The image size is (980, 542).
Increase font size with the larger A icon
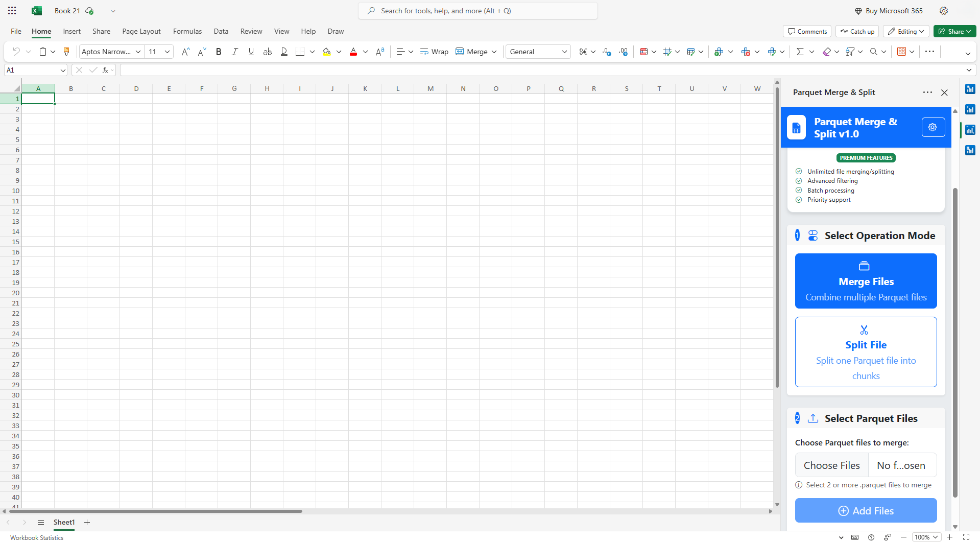[x=185, y=52]
